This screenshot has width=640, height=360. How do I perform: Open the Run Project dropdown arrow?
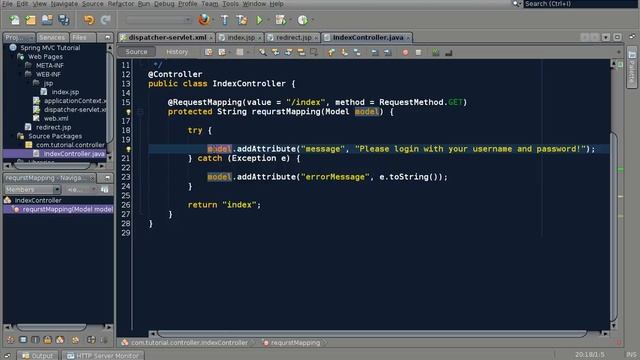click(268, 20)
